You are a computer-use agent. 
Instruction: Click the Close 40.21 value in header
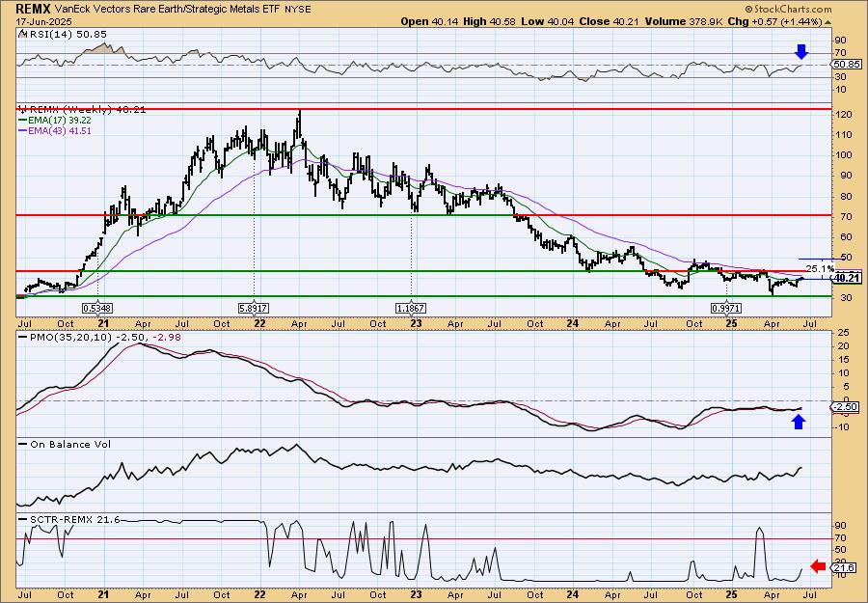click(x=609, y=21)
